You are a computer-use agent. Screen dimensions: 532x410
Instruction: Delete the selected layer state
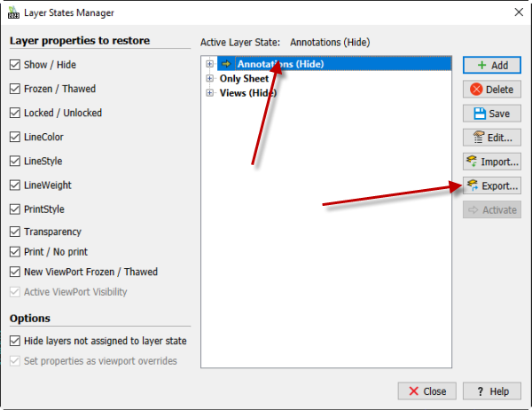492,90
